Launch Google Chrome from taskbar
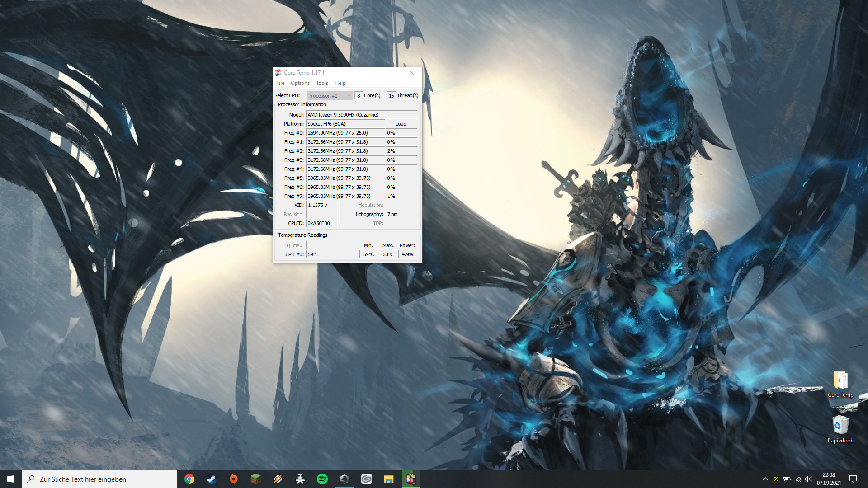The width and height of the screenshot is (868, 488). [x=189, y=479]
